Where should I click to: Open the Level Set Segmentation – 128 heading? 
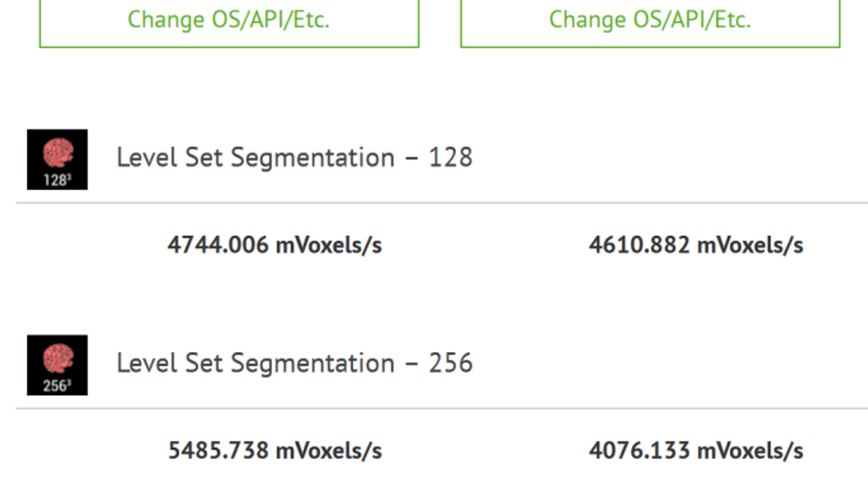pyautogui.click(x=295, y=158)
